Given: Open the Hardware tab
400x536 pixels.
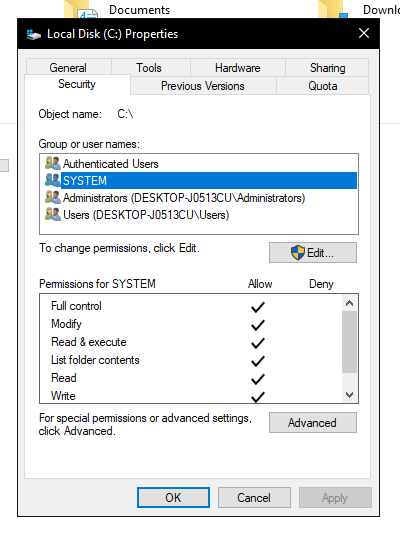Looking at the screenshot, I should tap(238, 67).
